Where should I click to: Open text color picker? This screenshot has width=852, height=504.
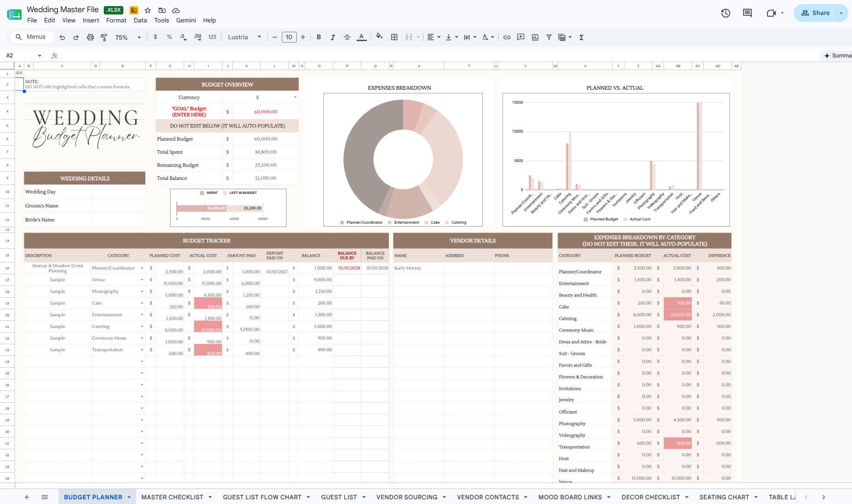[x=361, y=37]
